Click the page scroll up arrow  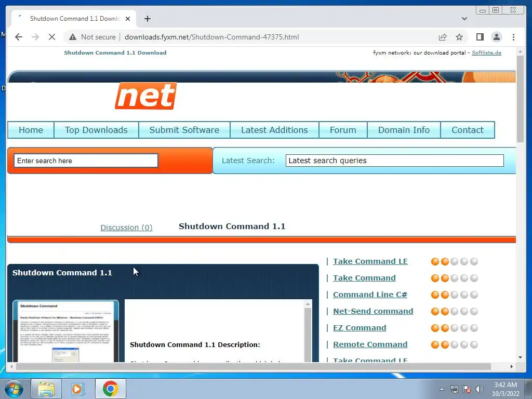click(520, 52)
